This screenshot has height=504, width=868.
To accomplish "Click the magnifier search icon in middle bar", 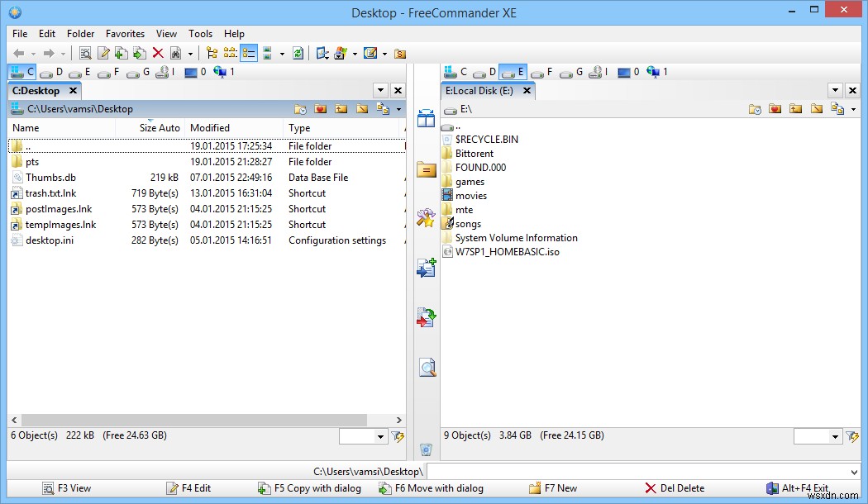I will (427, 368).
